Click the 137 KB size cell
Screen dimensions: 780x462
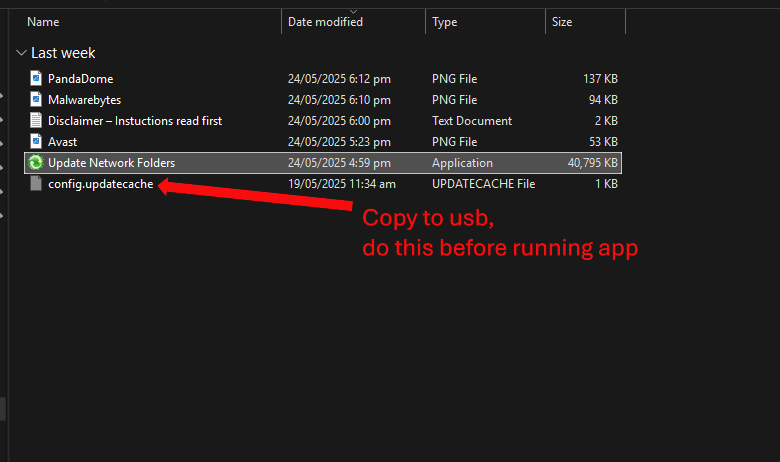pyautogui.click(x=600, y=79)
